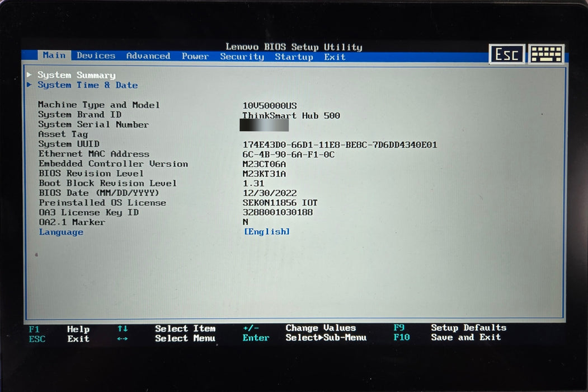Screen dimensions: 588x392
Task: Click the BIOS Date label
Action: (x=99, y=193)
